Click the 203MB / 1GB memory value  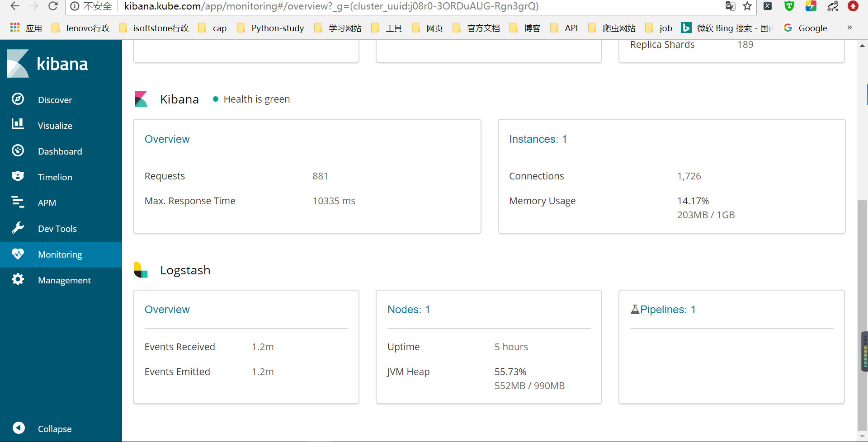[706, 215]
